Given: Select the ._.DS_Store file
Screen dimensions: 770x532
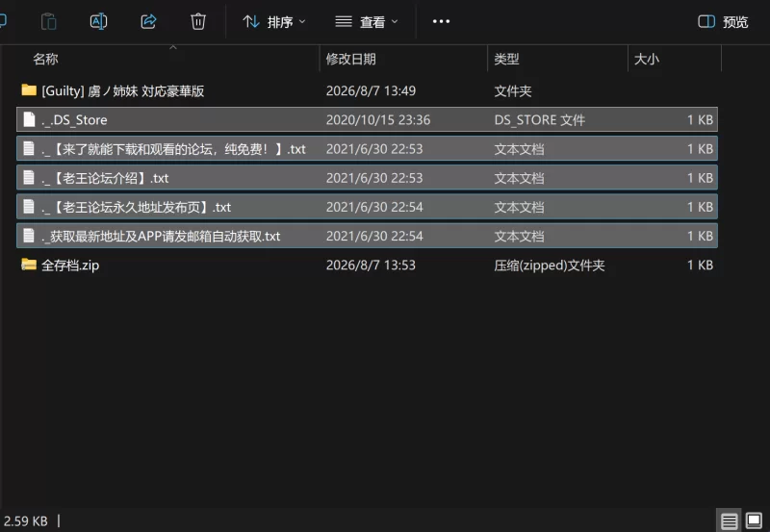Looking at the screenshot, I should click(367, 119).
